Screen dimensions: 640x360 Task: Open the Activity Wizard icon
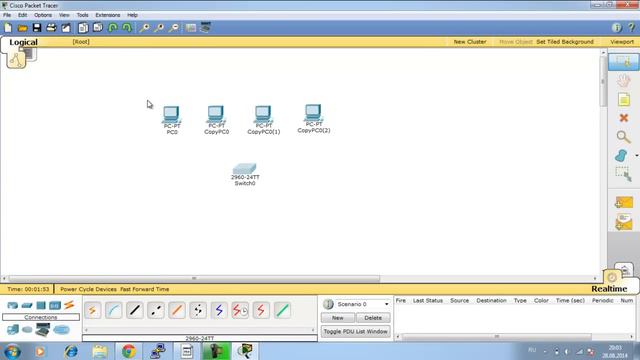66,28
